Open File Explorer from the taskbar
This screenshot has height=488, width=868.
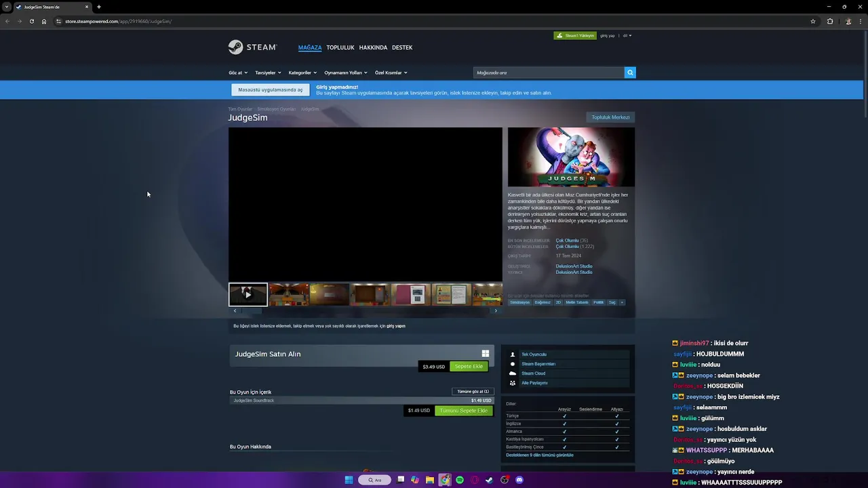(x=430, y=480)
